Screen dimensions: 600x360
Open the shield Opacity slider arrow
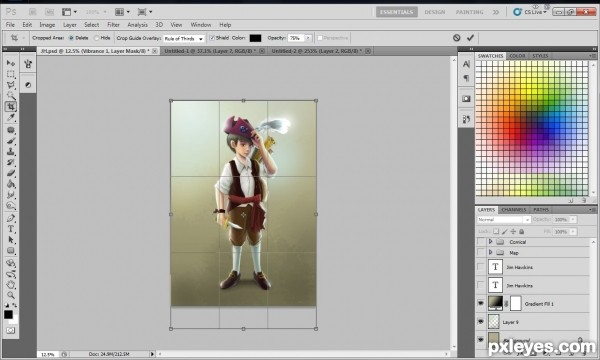point(308,38)
